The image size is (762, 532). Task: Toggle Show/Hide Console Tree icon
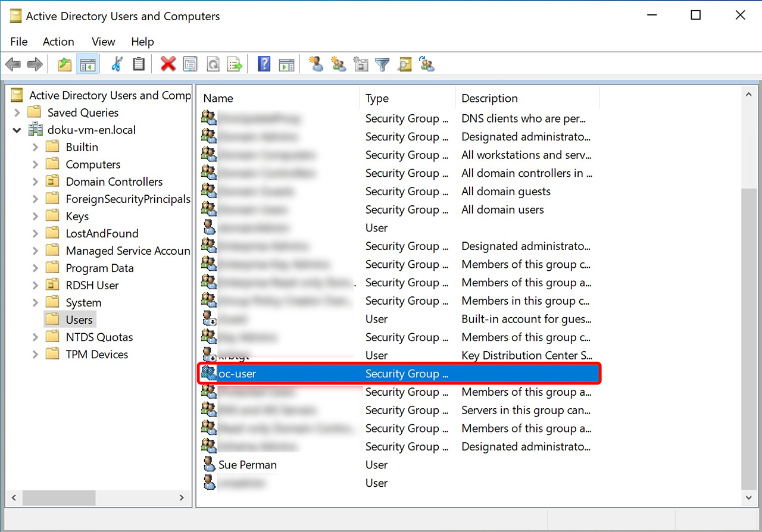88,64
